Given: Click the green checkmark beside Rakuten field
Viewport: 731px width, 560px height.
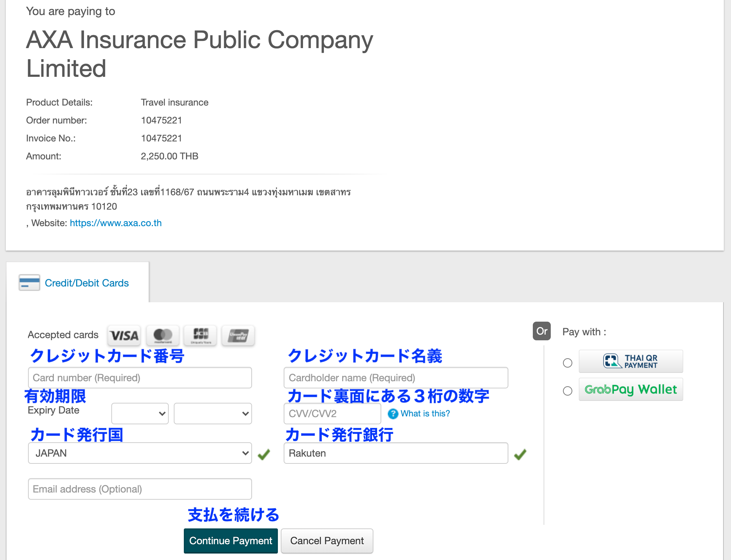Looking at the screenshot, I should pyautogui.click(x=520, y=454).
